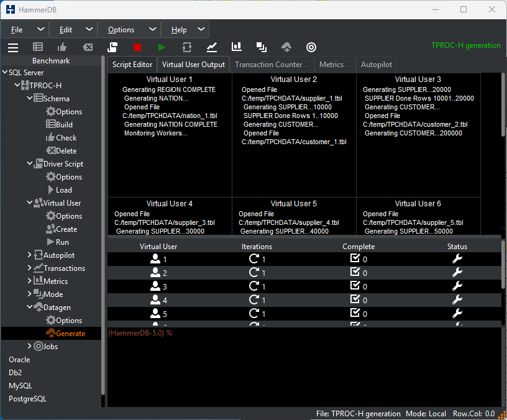Open the Edit menu
Image resolution: width=507 pixels, height=420 pixels.
pyautogui.click(x=73, y=30)
